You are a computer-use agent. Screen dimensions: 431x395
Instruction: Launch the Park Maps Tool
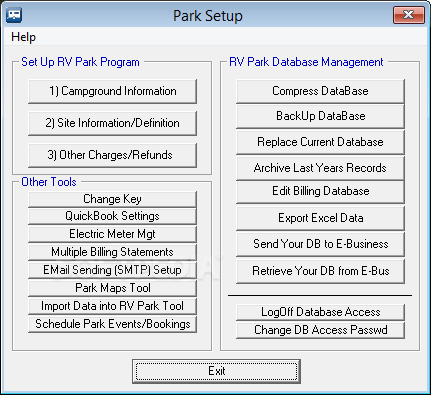point(113,288)
